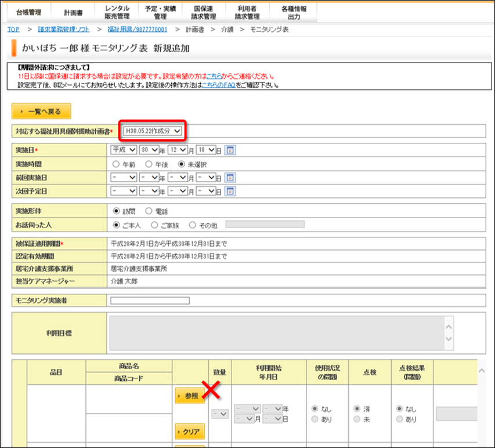Open the 福祉用具個別援助計画書 dropdown
This screenshot has width=495, height=448.
153,131
